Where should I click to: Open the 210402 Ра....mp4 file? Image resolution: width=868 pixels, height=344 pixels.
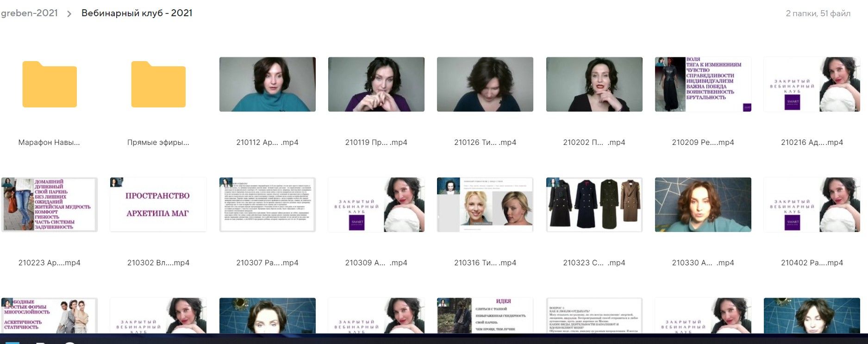(x=812, y=205)
